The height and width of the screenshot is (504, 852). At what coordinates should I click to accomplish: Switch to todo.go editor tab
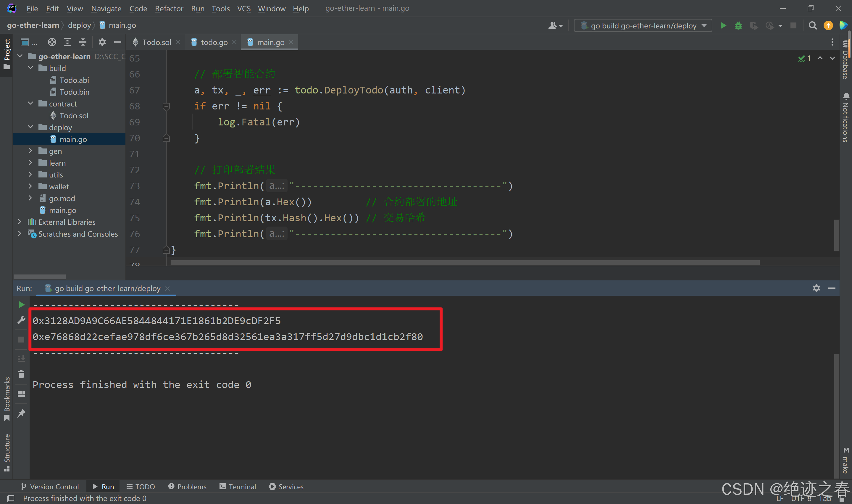tap(214, 42)
